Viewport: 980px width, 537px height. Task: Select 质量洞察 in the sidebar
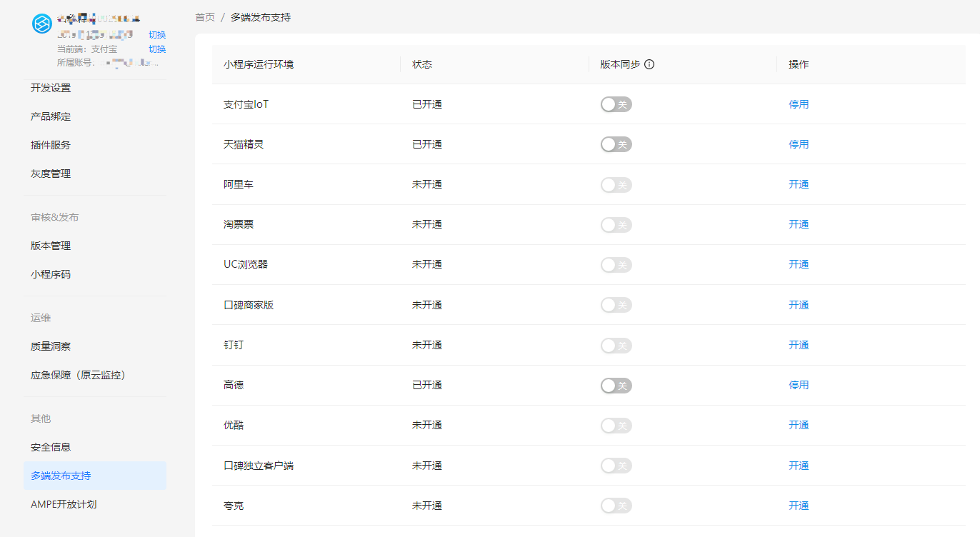(51, 346)
